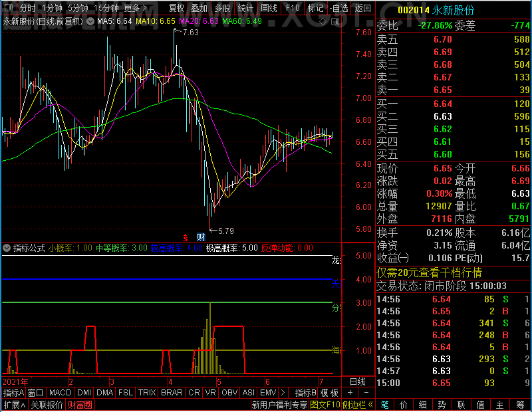Viewport: 532px width, 412px height.
Task: Switch indicator to TRIX
Action: click(x=147, y=393)
